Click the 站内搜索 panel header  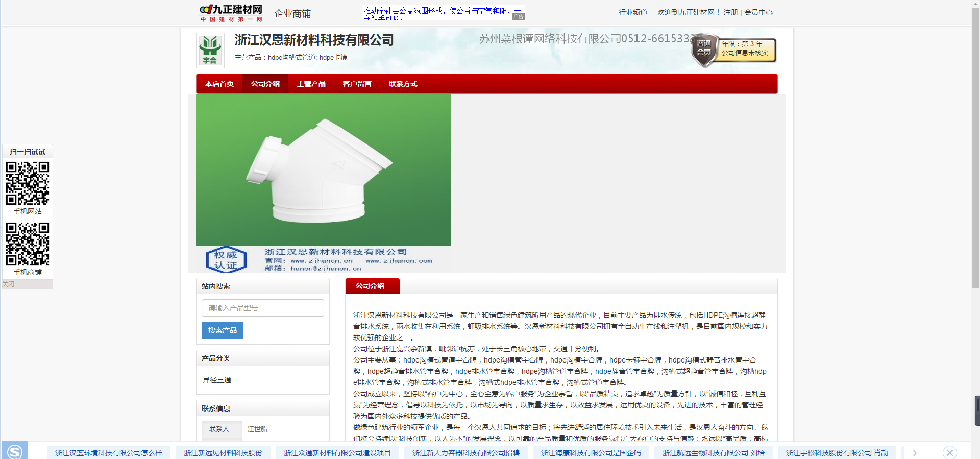263,286
